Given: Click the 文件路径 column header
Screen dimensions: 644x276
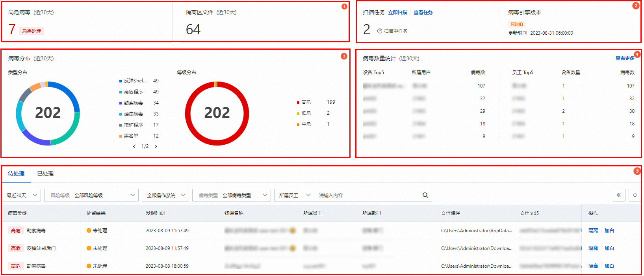Looking at the screenshot, I should [x=451, y=213].
